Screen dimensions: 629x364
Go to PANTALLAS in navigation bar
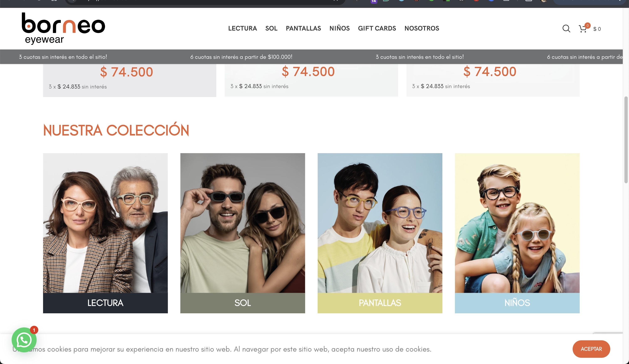coord(303,28)
